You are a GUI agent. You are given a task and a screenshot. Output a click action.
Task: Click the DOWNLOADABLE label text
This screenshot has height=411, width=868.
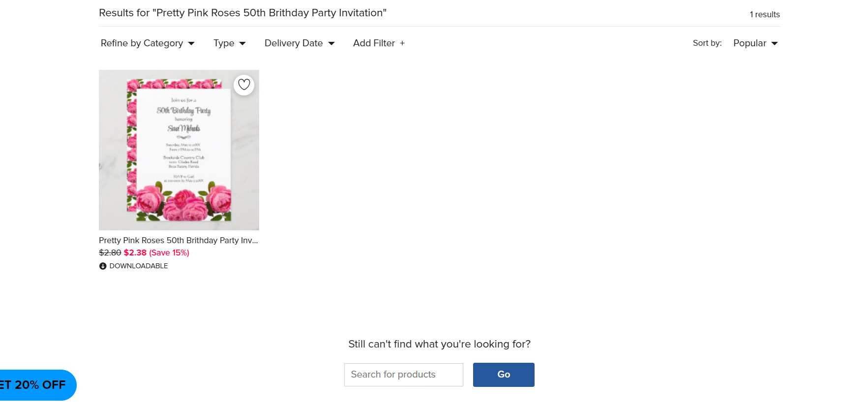[x=139, y=266]
